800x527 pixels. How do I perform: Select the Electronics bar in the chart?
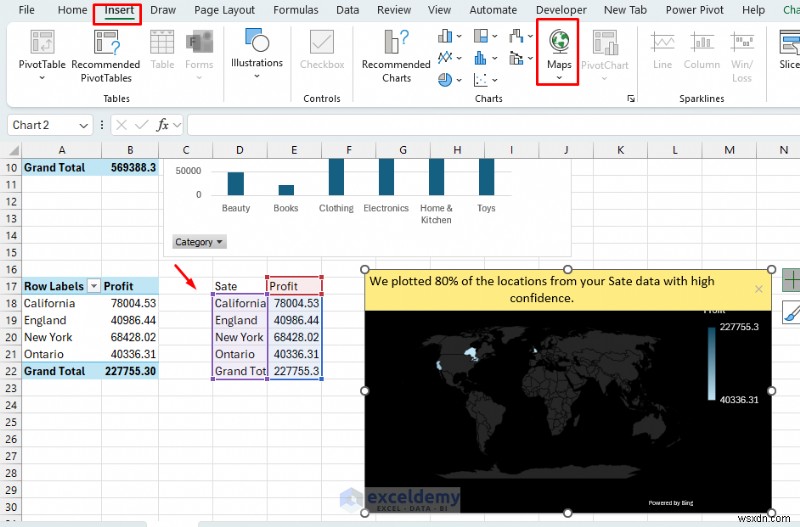click(x=386, y=177)
